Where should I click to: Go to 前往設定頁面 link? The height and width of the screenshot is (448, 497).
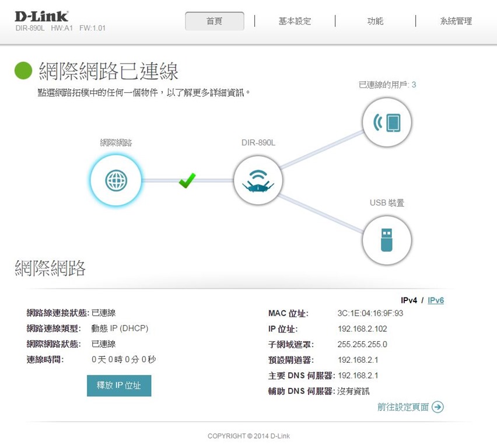[x=403, y=407]
